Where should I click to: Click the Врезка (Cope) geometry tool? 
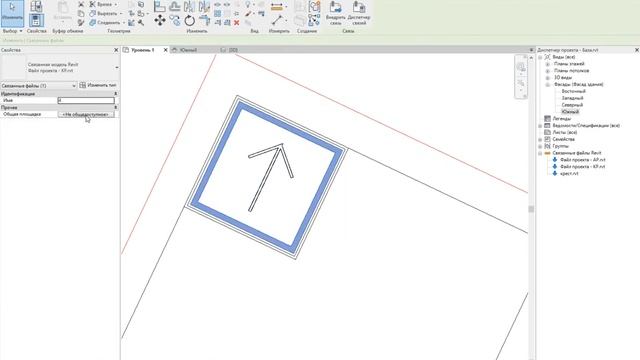pos(104,4)
